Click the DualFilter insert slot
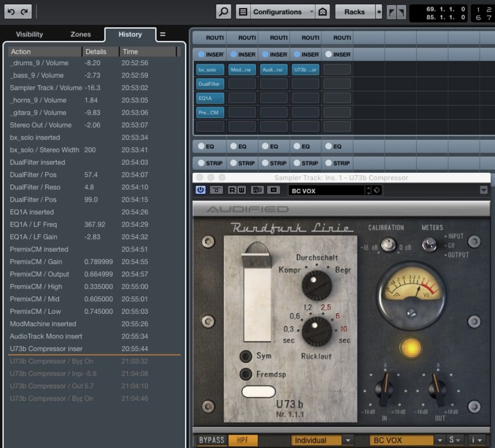Image resolution: width=495 pixels, height=448 pixels. [x=210, y=84]
